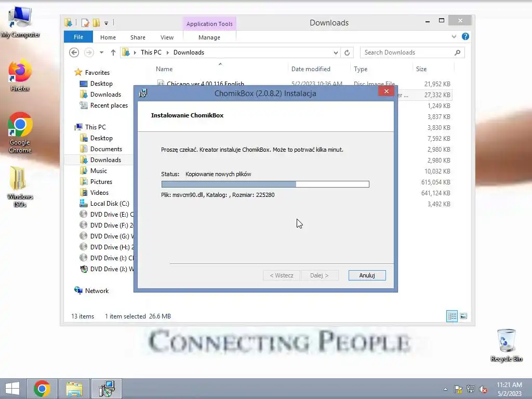Click the Windows Start button
Screen dimensions: 532x399
coord(12,389)
